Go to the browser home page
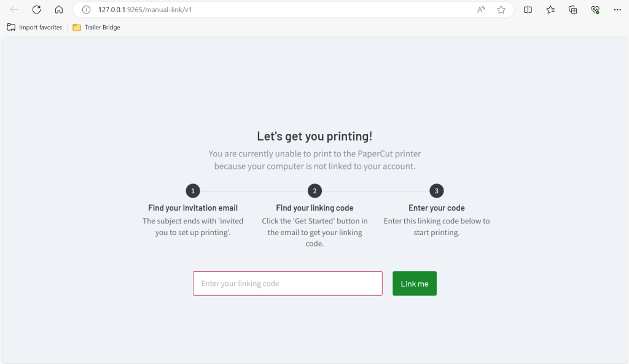 click(59, 10)
